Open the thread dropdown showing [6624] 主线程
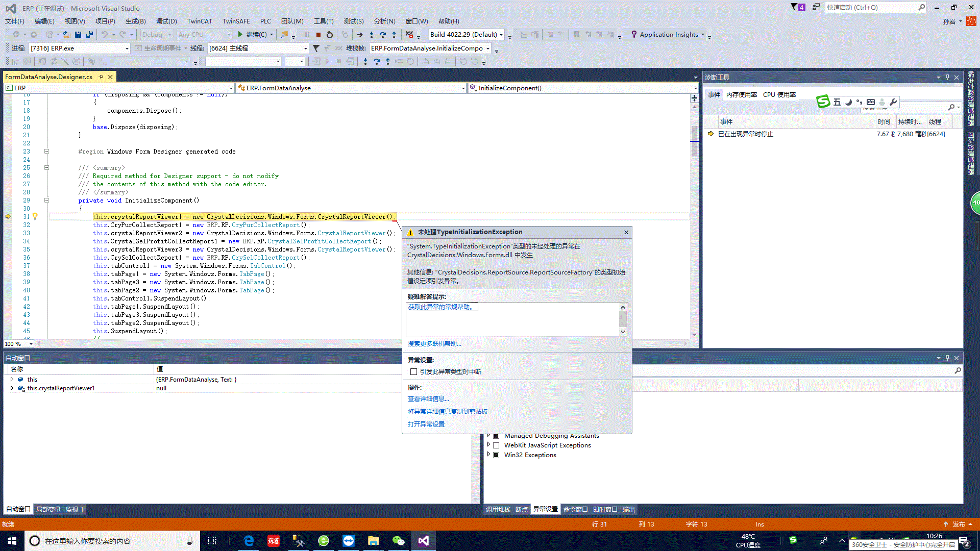Viewport: 980px width, 551px height. (258, 48)
